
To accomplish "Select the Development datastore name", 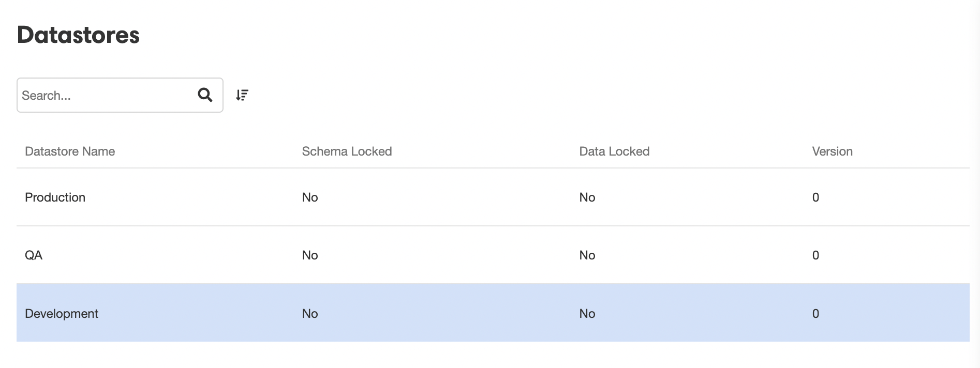I will point(62,314).
